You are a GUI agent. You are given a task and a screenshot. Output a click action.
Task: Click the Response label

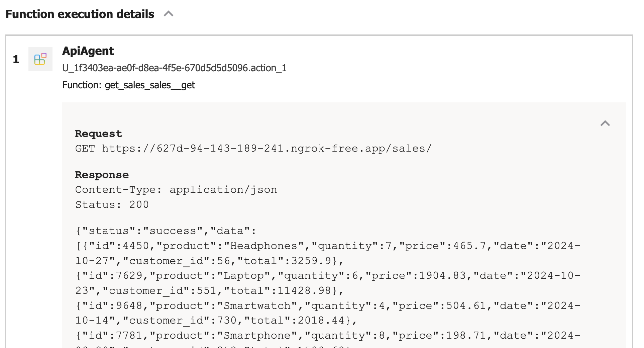(102, 174)
